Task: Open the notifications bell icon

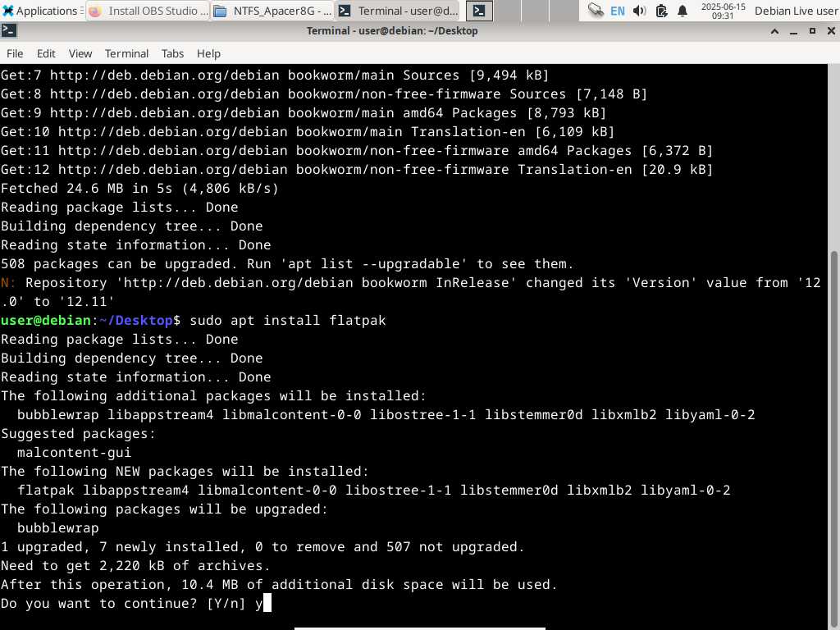Action: point(682,11)
